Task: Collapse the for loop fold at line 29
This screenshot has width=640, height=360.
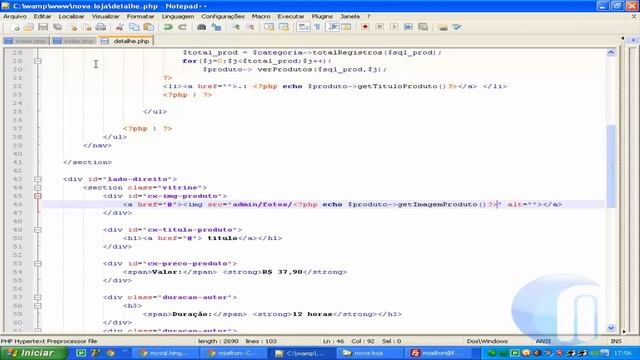Action: (x=38, y=61)
